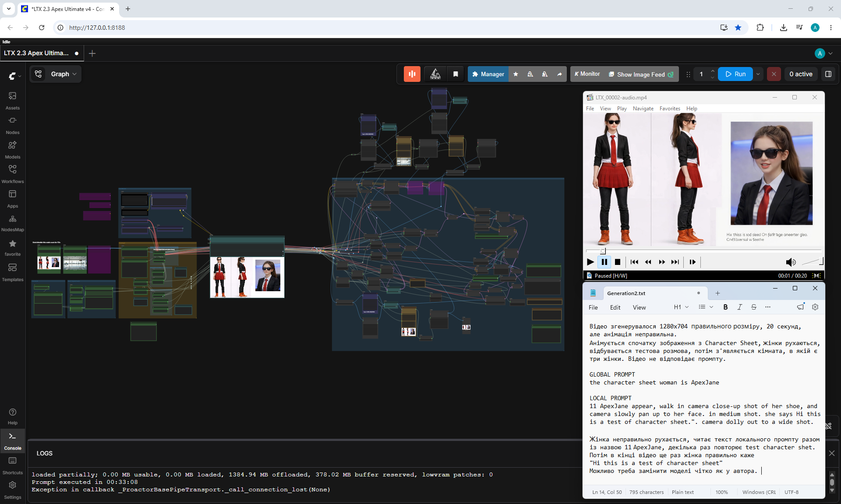
Task: Toggle the right side panel in ComfyUI
Action: tap(828, 74)
